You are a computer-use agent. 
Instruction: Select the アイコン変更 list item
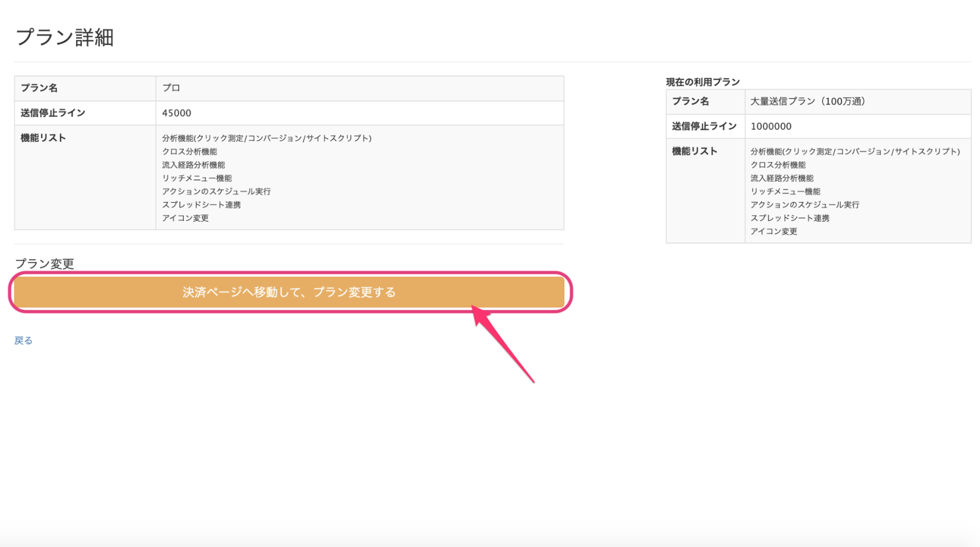[x=185, y=218]
